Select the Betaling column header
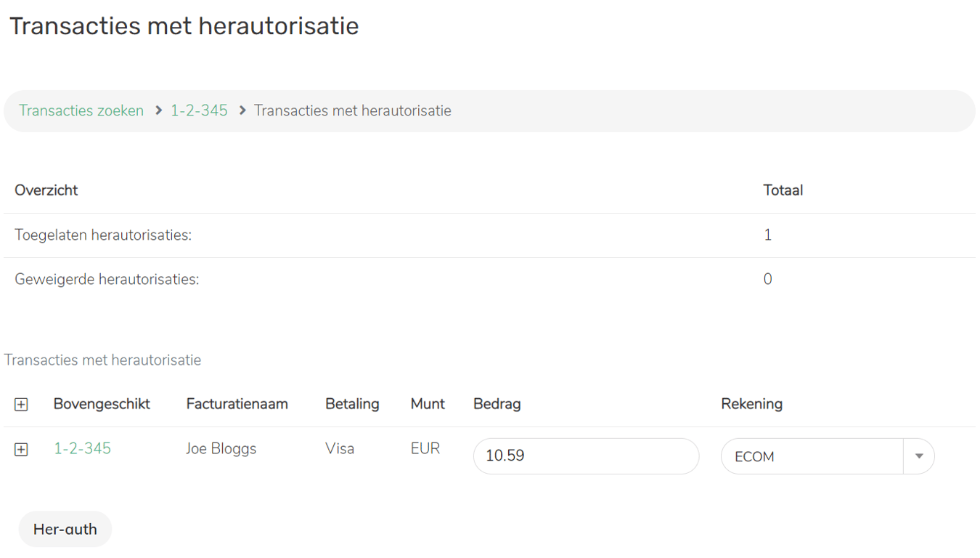Screen dimensions: 980x558 point(352,404)
